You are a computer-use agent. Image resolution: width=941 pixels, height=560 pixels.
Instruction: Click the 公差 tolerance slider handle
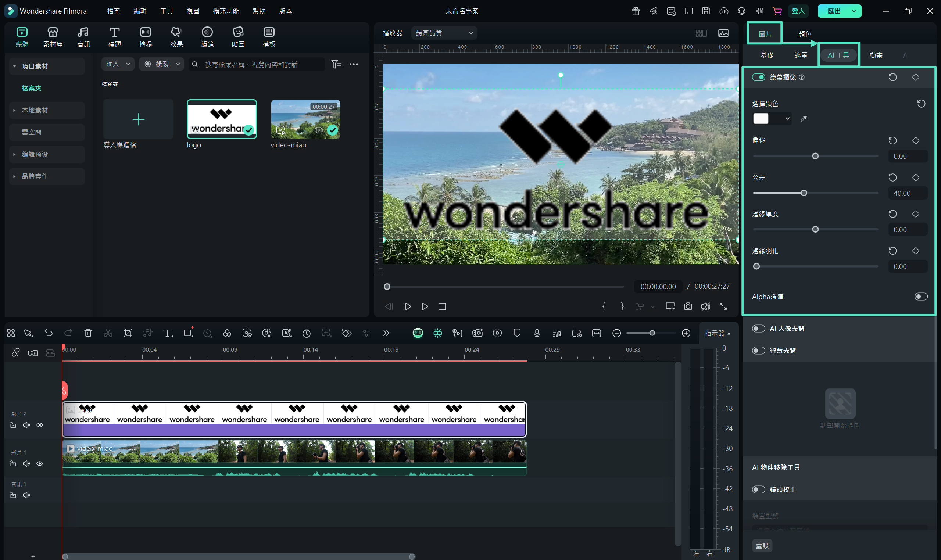(804, 193)
